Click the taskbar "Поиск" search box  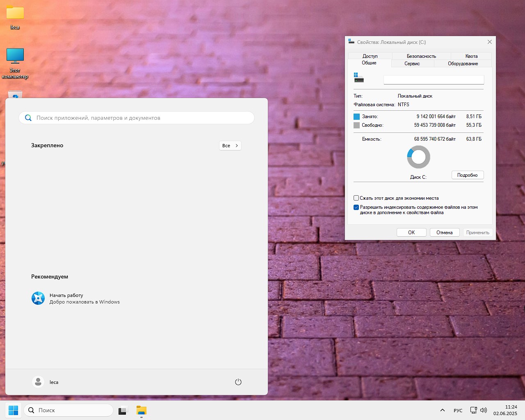pos(68,410)
